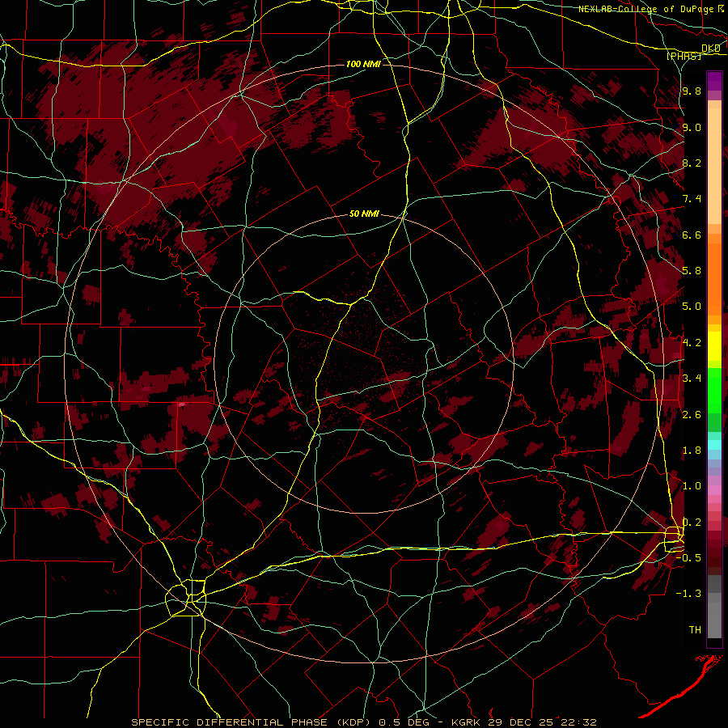Image resolution: width=728 pixels, height=728 pixels.
Task: Select the 50 NMI range ring label
Action: pyautogui.click(x=364, y=214)
